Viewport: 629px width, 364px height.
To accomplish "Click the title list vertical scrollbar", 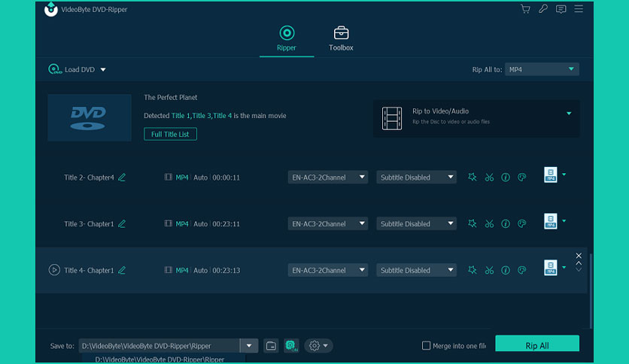I will point(591,290).
